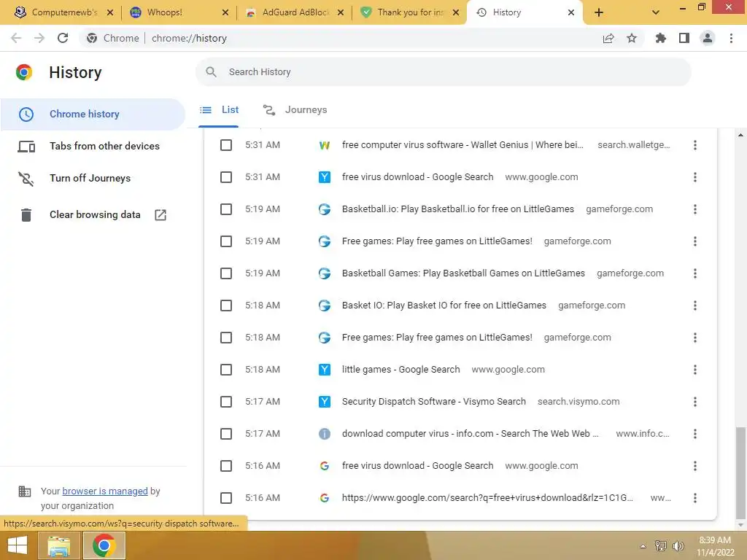Open Chrome's three-dot main menu
The height and width of the screenshot is (560, 747).
(731, 38)
